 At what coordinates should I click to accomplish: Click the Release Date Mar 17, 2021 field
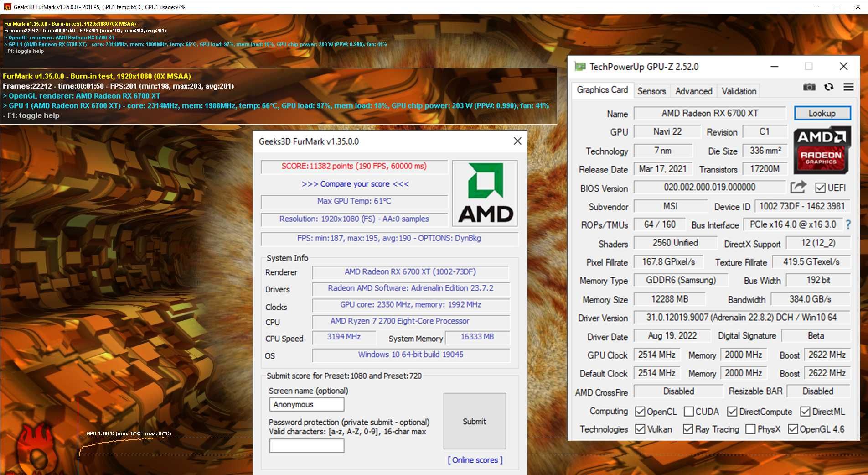point(663,169)
